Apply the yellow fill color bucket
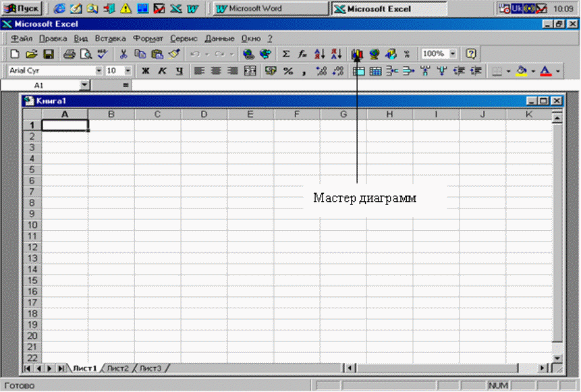The width and height of the screenshot is (581, 392). pyautogui.click(x=522, y=71)
